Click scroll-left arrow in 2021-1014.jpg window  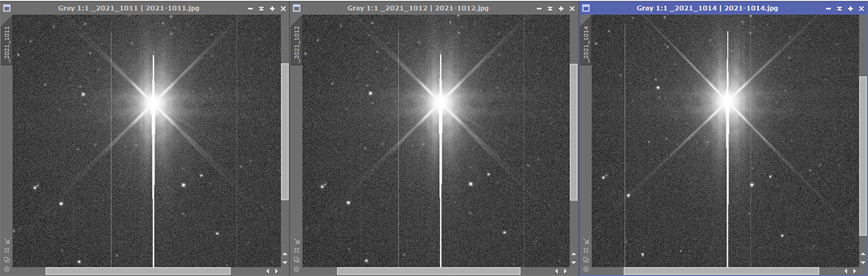tap(846, 271)
